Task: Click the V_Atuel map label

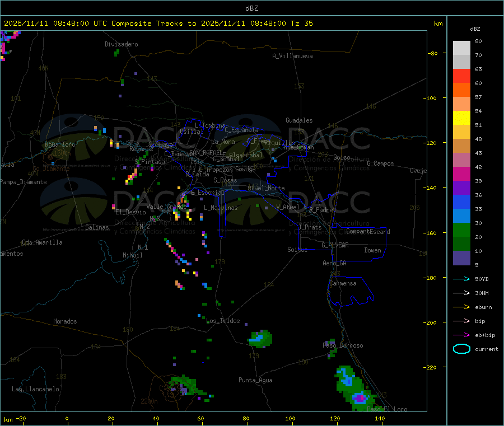Action: coord(288,207)
